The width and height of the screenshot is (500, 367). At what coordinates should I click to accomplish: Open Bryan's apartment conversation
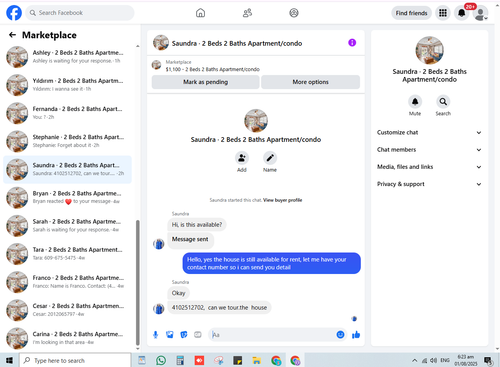[67, 197]
